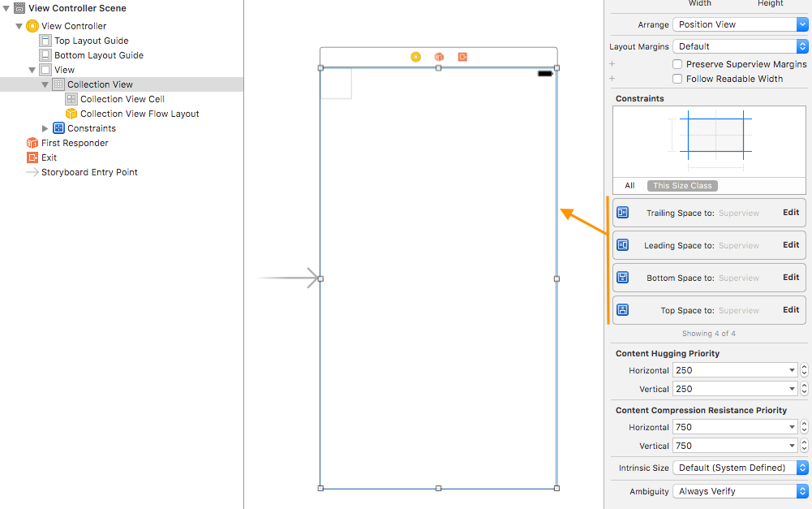Open Content Hugging Horizontal priority combo box
The image size is (812, 509).
[792, 370]
